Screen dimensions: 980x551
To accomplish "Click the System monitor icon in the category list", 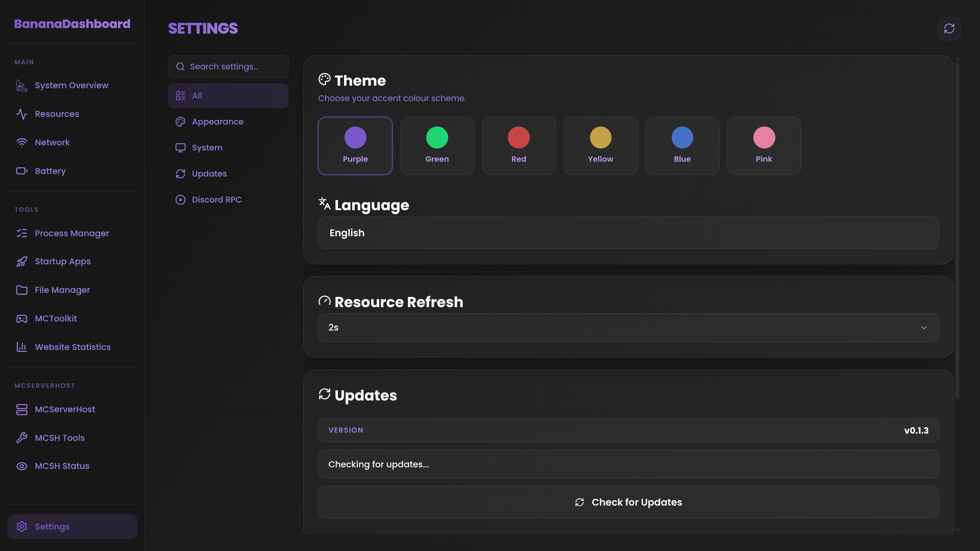I will click(x=180, y=148).
